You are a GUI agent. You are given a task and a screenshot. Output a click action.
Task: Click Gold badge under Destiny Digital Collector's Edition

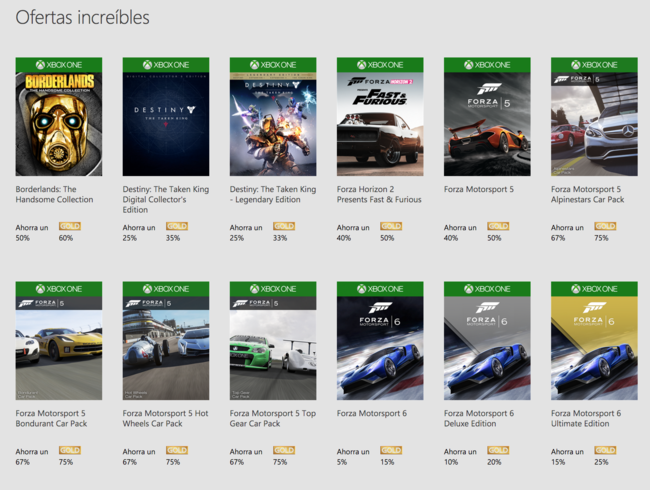pos(177,226)
